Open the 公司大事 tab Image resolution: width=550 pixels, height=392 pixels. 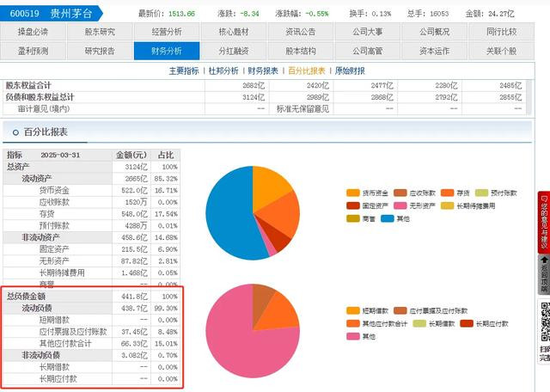pyautogui.click(x=367, y=32)
